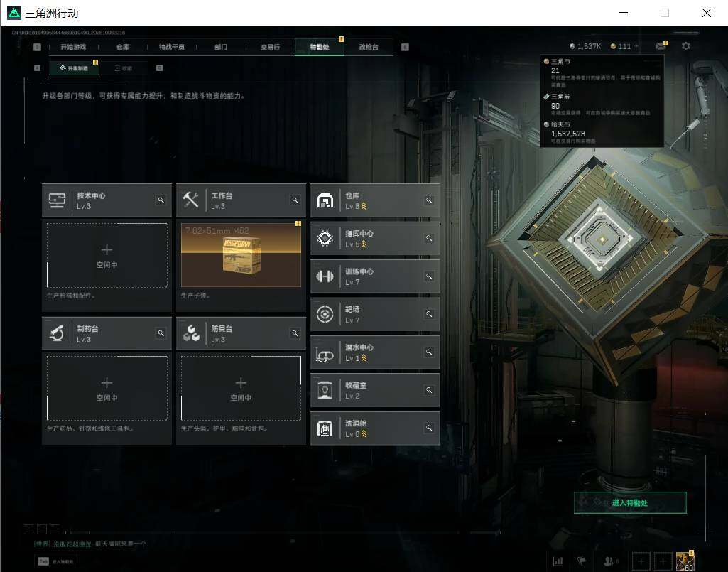Open the 仓库 top navigation tab
This screenshot has height=572, width=728.
coord(123,47)
